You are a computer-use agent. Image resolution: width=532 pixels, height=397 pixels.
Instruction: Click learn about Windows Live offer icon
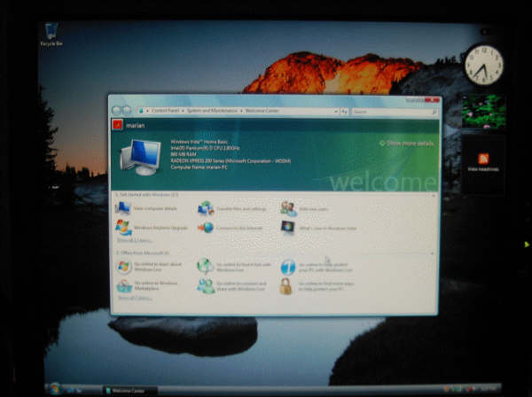pos(124,267)
